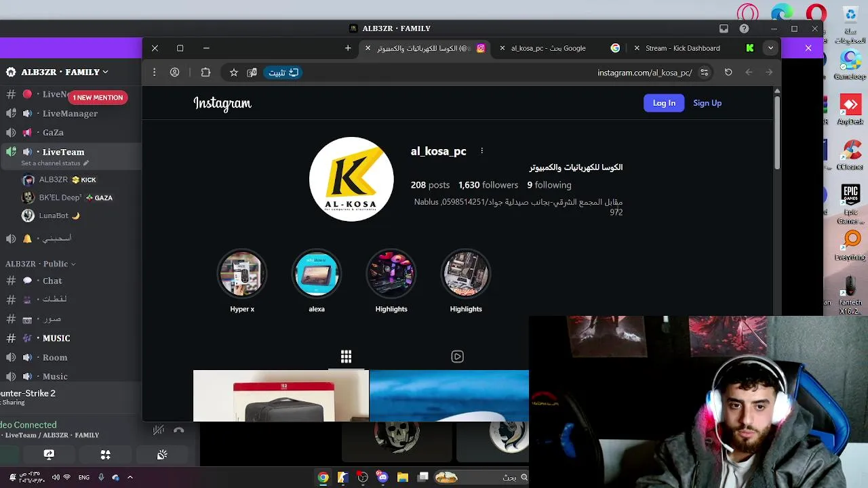Switch the ENG input language indicator
The image size is (868, 488).
pos(84,477)
